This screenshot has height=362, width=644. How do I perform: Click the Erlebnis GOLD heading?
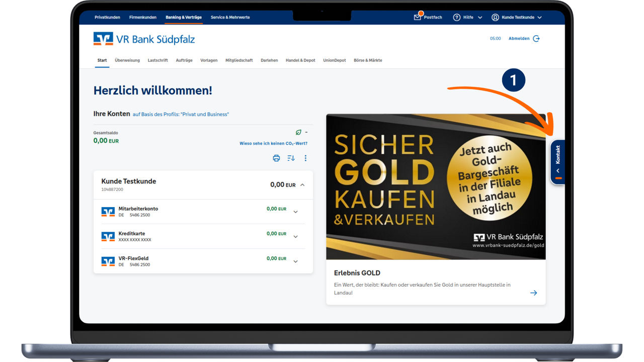pyautogui.click(x=357, y=273)
